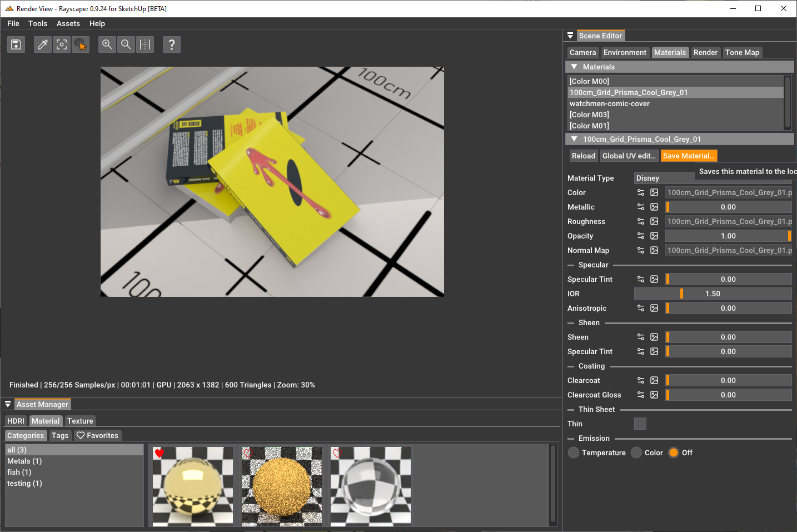Viewport: 797px width, 532px height.
Task: Select watchmen-comic-cover in materials list
Action: [675, 103]
